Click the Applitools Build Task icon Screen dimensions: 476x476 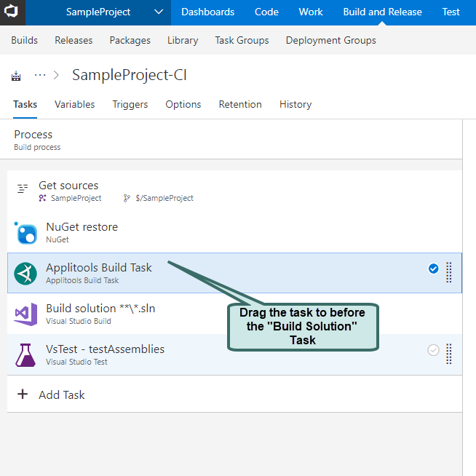[25, 274]
